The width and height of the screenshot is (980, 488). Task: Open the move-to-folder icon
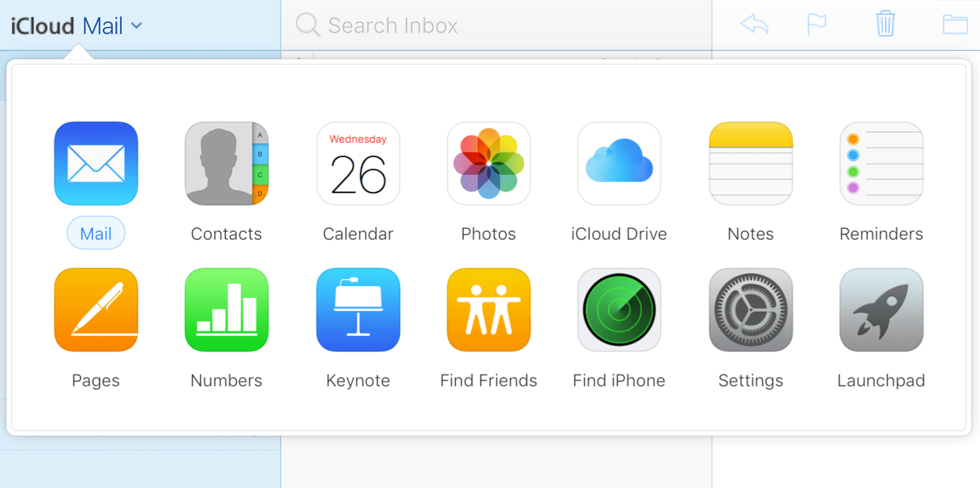coord(956,24)
